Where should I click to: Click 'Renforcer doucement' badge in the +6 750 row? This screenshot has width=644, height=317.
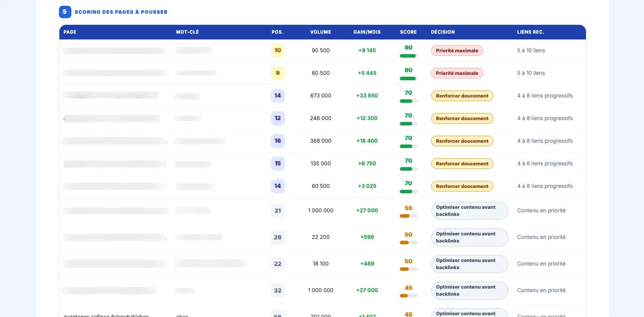(x=462, y=164)
